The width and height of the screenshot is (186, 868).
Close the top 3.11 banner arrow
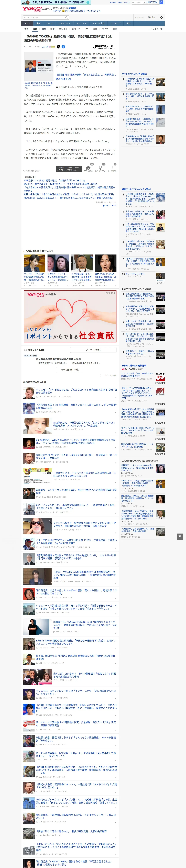(88, 2)
